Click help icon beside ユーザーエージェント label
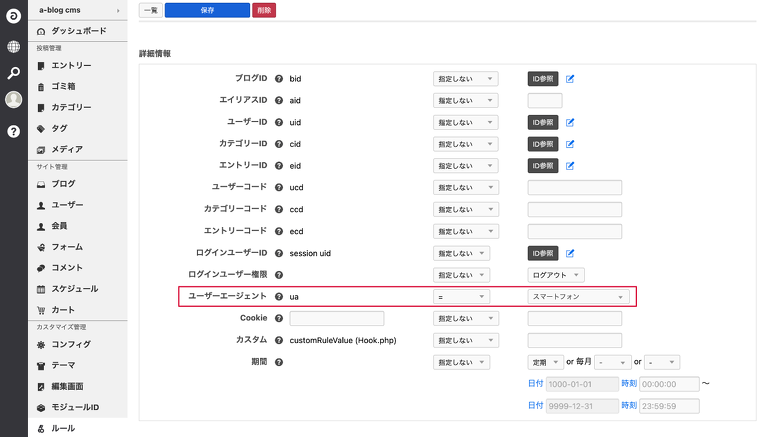 pyautogui.click(x=279, y=297)
